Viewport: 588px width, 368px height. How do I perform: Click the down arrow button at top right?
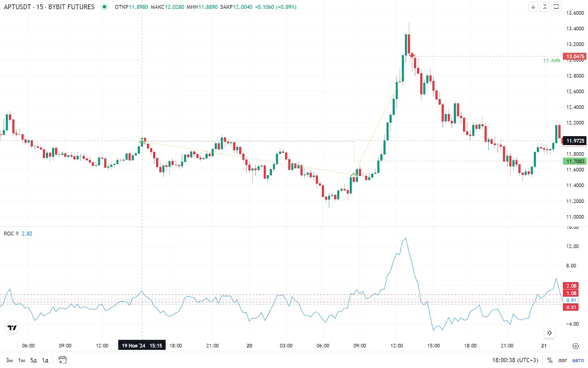click(x=533, y=7)
